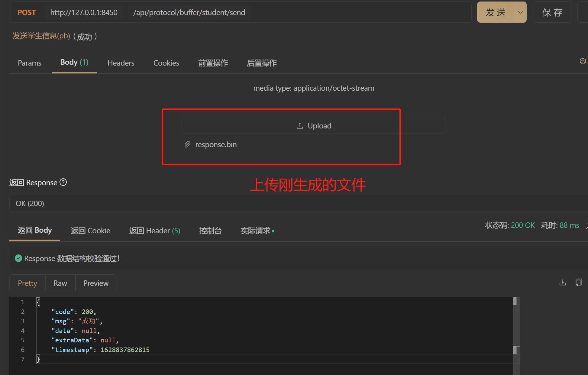Switch to the Headers tab

coord(121,63)
